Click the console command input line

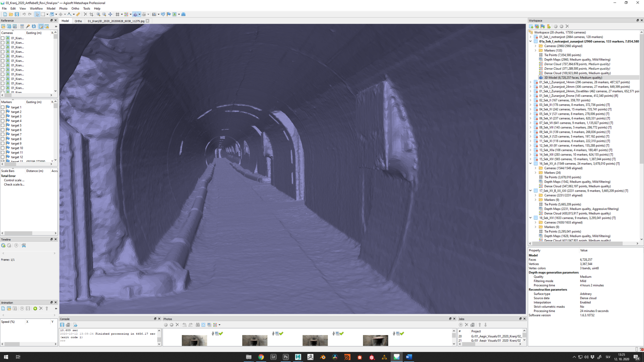click(x=108, y=341)
